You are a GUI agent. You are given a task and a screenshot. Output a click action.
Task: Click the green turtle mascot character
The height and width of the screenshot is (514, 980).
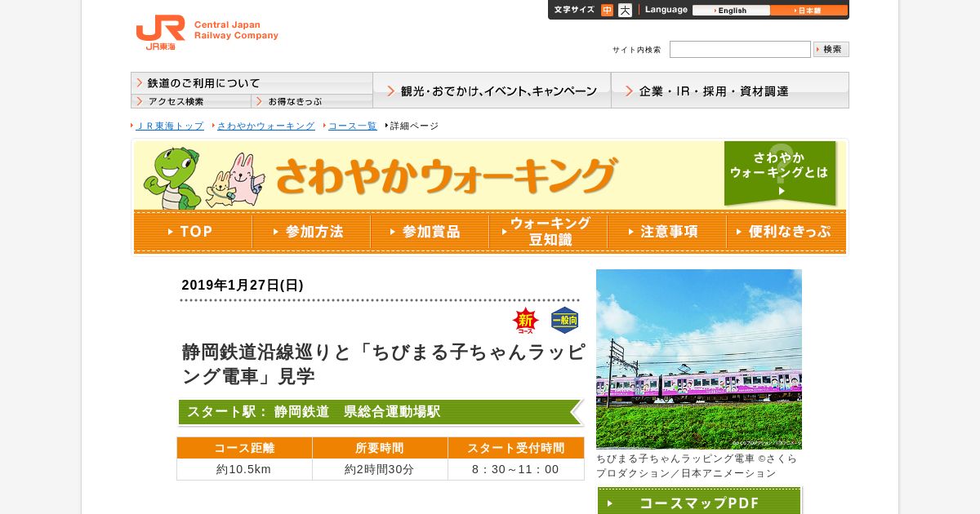tap(172, 178)
